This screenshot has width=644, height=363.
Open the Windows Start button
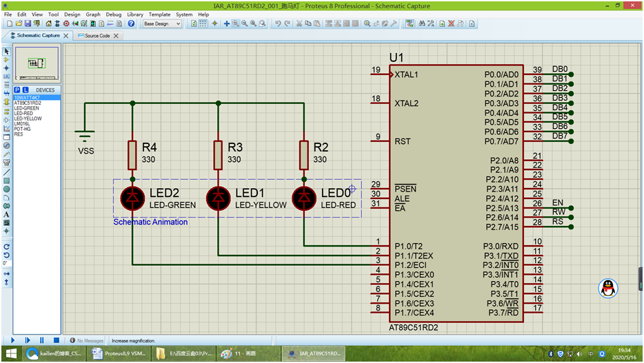(x=11, y=353)
